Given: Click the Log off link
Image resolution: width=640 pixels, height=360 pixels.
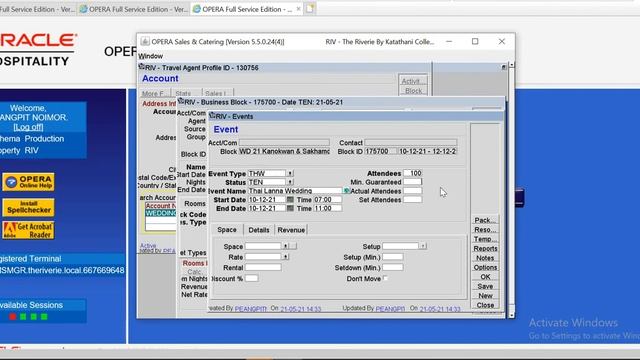Looking at the screenshot, I should pos(28,127).
